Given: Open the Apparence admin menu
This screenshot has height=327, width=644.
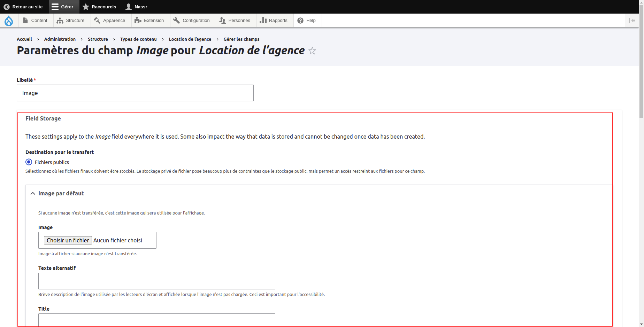Looking at the screenshot, I should pos(110,21).
